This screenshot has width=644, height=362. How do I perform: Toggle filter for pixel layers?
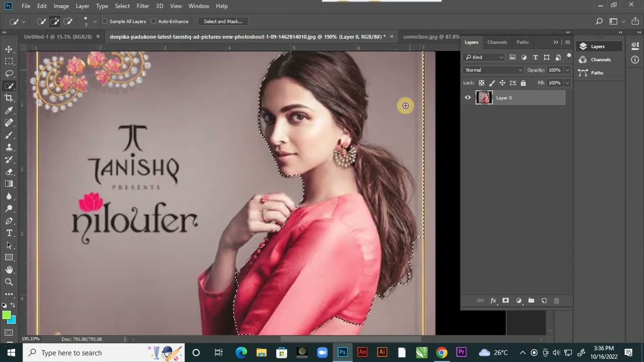(x=512, y=57)
